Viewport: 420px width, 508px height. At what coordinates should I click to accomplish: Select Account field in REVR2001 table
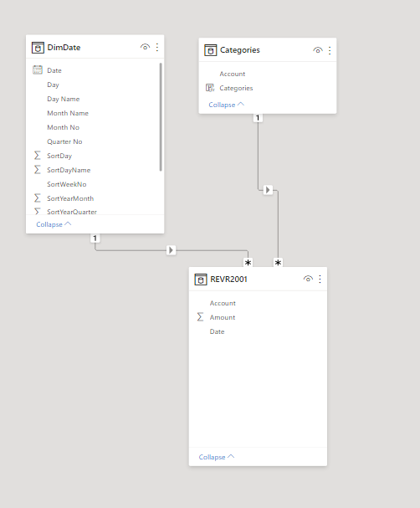tap(223, 303)
